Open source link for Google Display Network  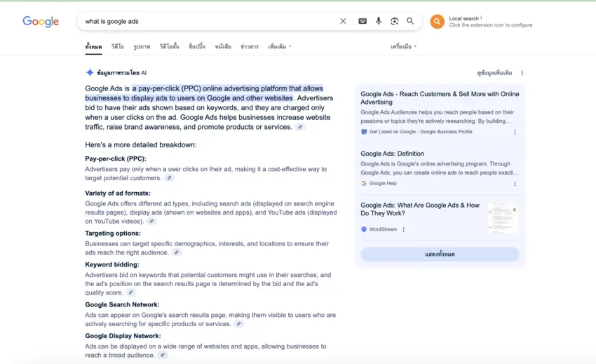pyautogui.click(x=163, y=355)
